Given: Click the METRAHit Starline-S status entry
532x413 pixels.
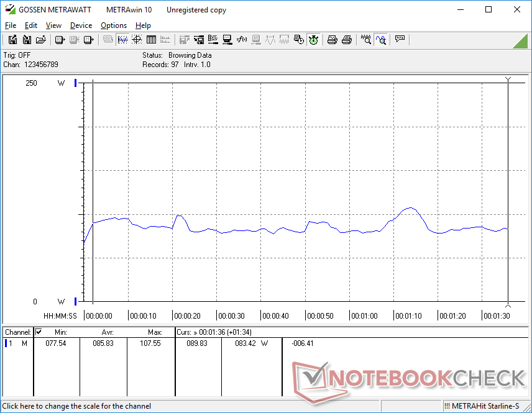Looking at the screenshot, I should click(482, 406).
